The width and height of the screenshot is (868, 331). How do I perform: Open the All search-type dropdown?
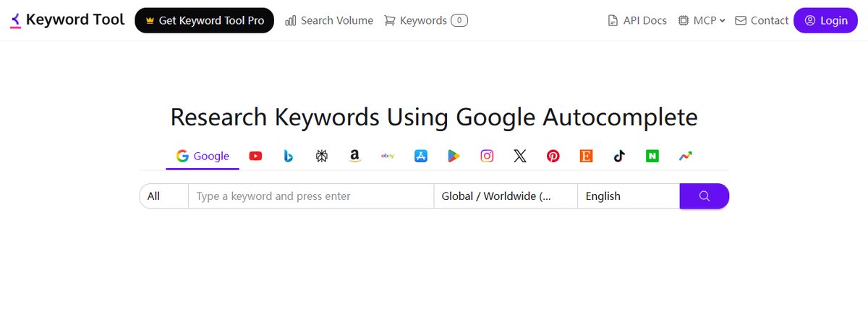163,196
